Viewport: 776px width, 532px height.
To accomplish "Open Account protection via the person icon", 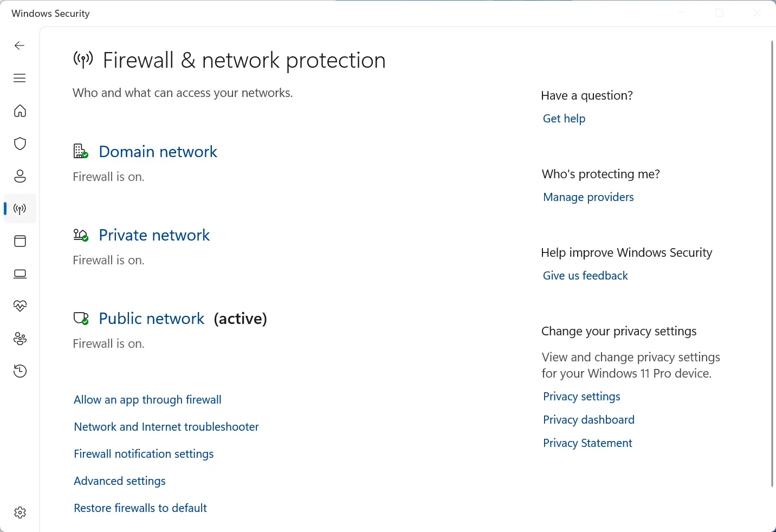I will [x=20, y=176].
